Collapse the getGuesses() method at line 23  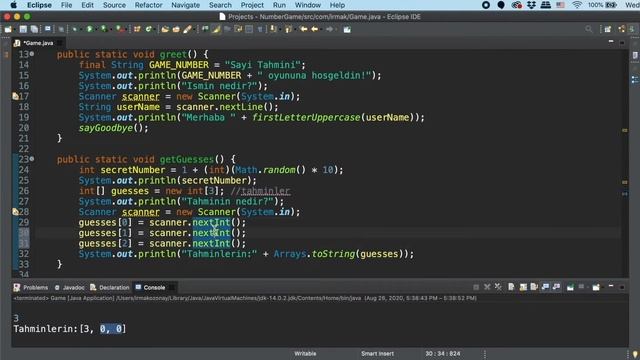click(x=32, y=159)
